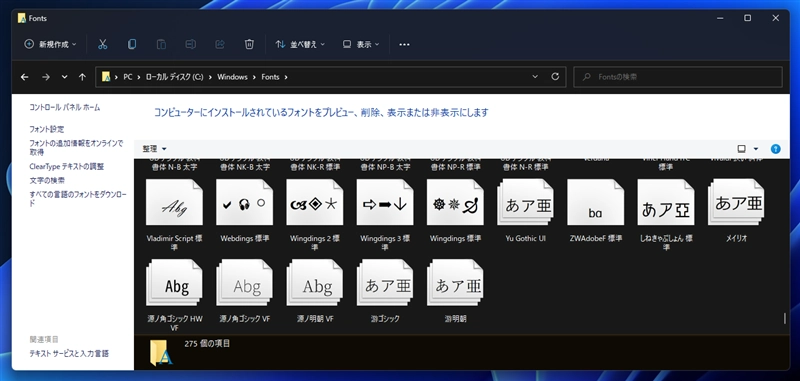This screenshot has height=381, width=800.
Task: Open 文字の検索 link
Action: (x=47, y=180)
